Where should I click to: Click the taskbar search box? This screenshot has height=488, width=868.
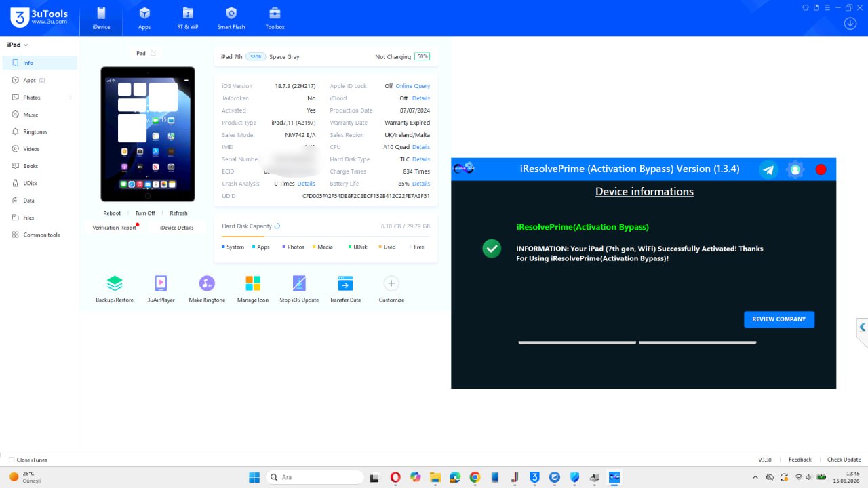315,477
